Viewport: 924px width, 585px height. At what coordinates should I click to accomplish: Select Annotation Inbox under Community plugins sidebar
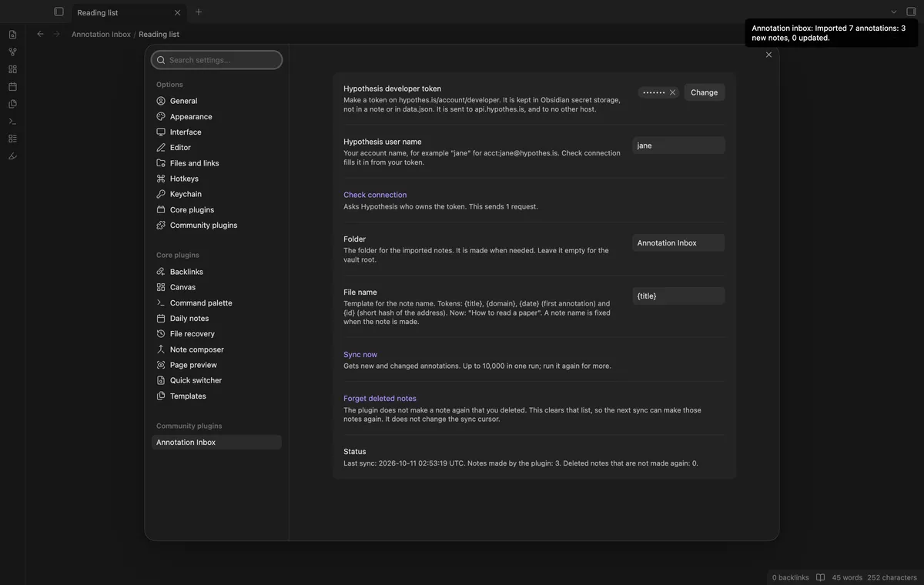[217, 442]
